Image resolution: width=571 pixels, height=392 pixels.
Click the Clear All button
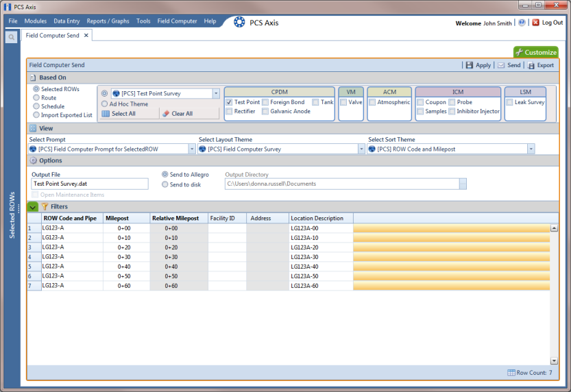click(x=189, y=114)
